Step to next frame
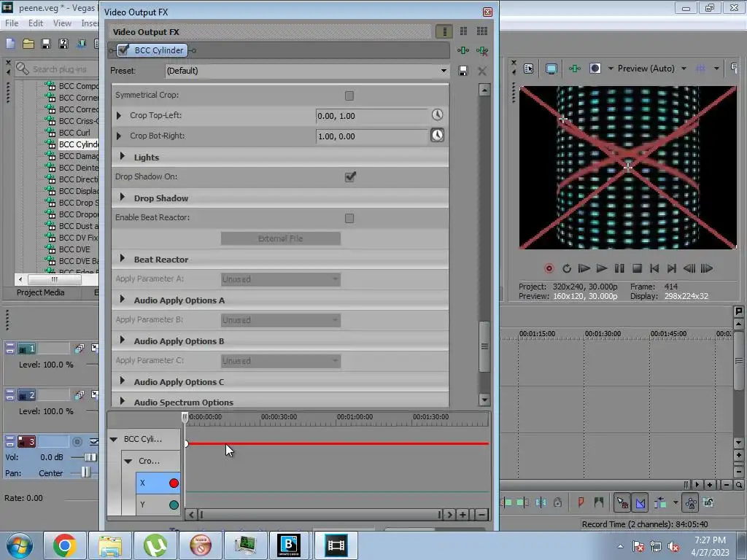 pyautogui.click(x=707, y=268)
